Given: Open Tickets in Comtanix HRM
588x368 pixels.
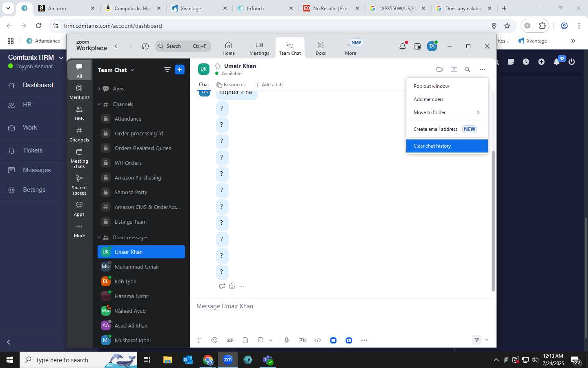Looking at the screenshot, I should [x=33, y=150].
